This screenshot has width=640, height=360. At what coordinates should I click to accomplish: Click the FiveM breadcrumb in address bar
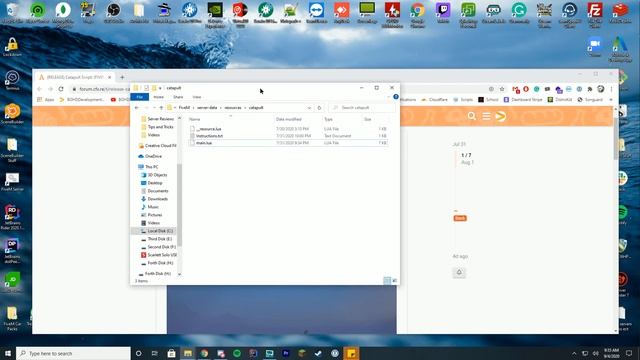point(184,108)
